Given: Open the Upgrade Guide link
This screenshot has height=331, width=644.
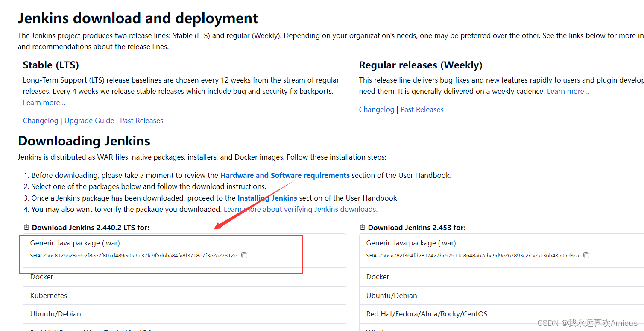Looking at the screenshot, I should [x=89, y=121].
